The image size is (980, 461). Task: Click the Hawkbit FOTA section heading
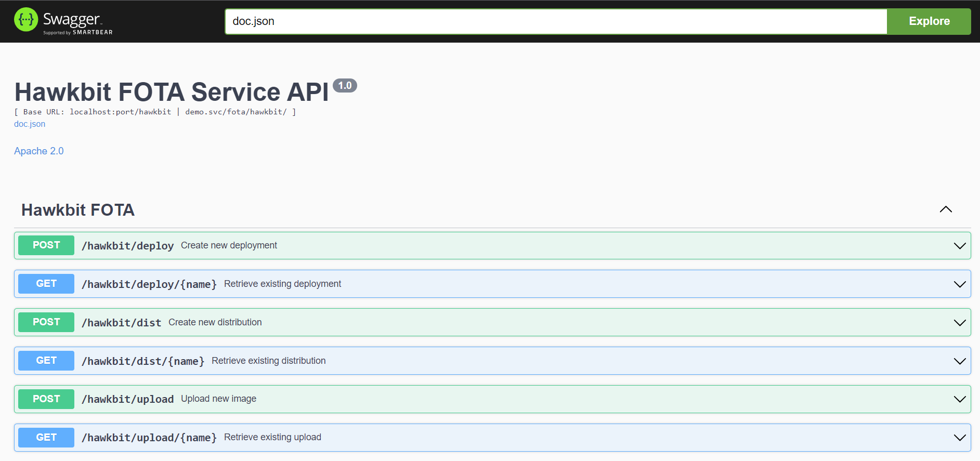[x=78, y=210]
